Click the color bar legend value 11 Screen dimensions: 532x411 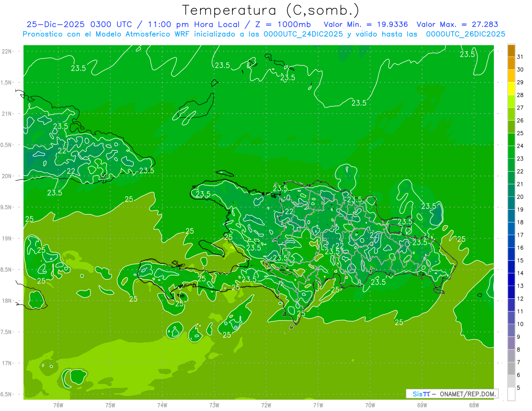click(520, 311)
